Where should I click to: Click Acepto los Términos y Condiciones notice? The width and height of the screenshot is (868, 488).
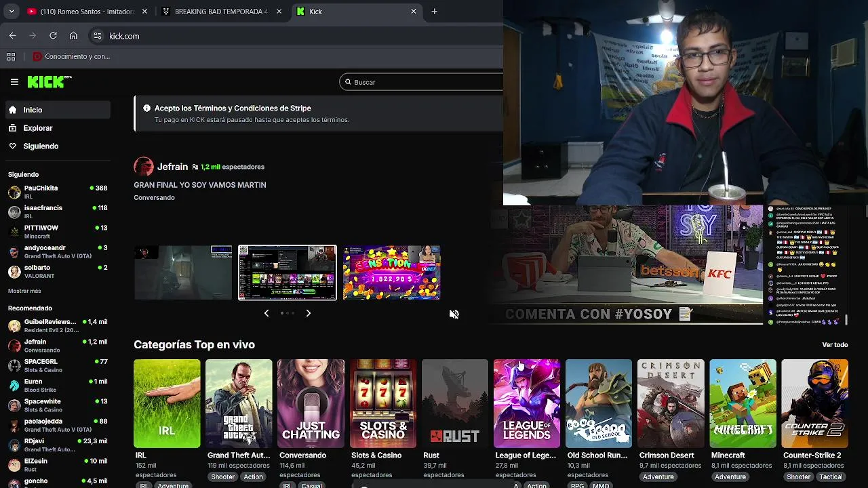(x=233, y=108)
